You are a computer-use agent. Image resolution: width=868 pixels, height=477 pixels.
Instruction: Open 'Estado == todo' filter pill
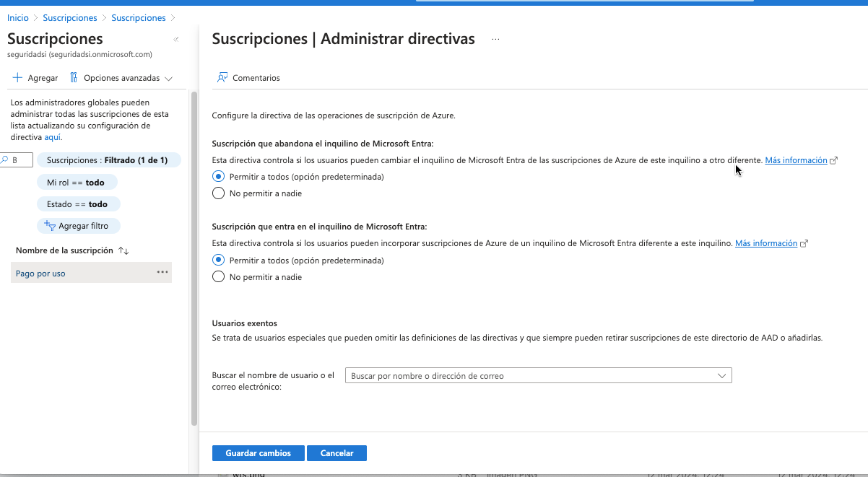pyautogui.click(x=77, y=204)
